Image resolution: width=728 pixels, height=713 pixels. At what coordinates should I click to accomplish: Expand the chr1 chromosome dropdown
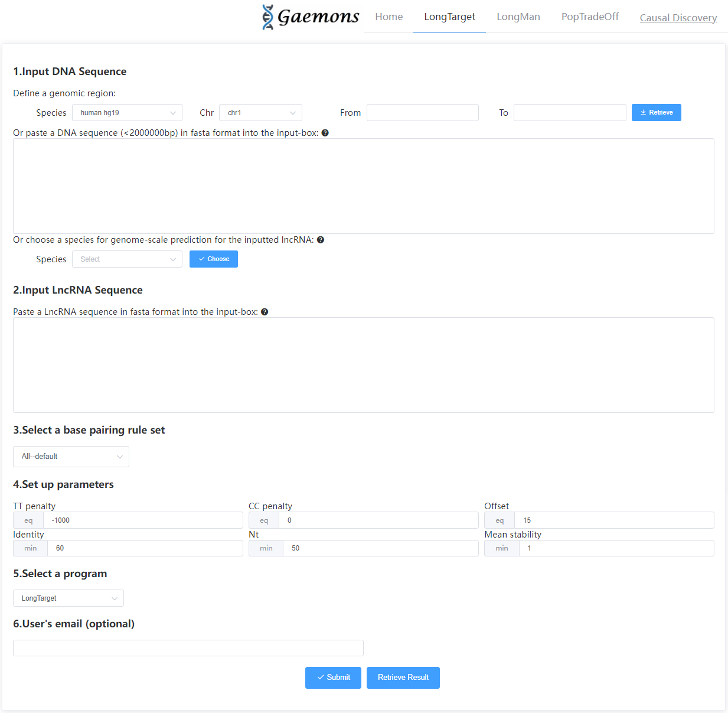pyautogui.click(x=260, y=113)
